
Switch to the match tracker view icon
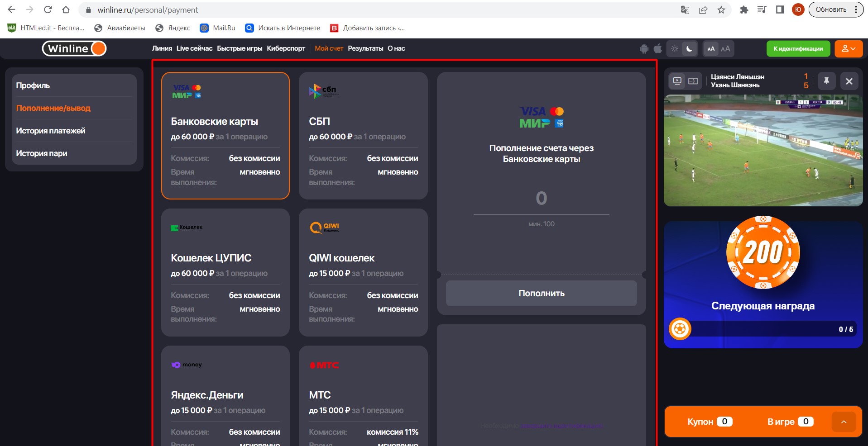tap(693, 81)
